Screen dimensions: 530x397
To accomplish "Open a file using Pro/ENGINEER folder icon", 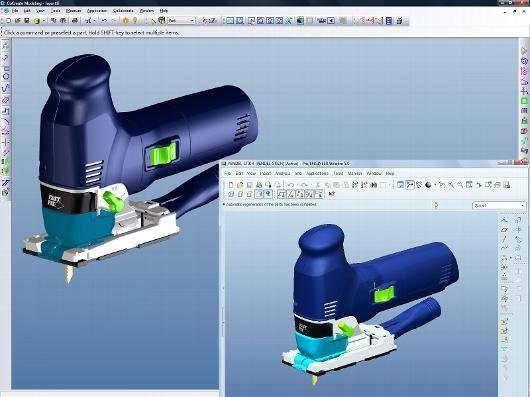I will [240, 185].
